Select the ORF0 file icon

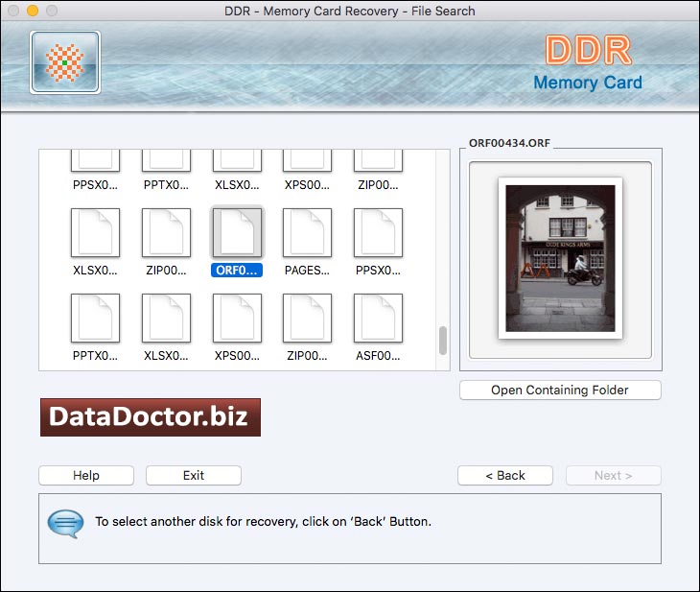pyautogui.click(x=237, y=233)
